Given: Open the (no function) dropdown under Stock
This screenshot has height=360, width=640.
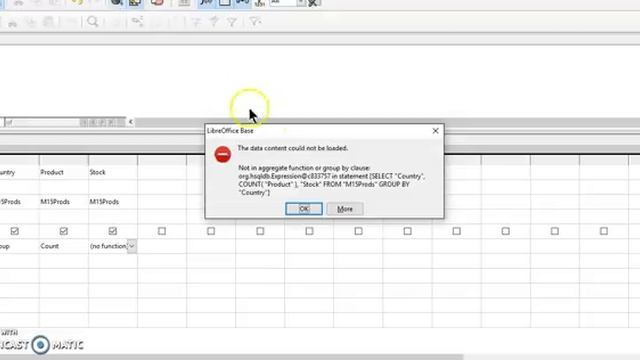Looking at the screenshot, I should [x=132, y=246].
